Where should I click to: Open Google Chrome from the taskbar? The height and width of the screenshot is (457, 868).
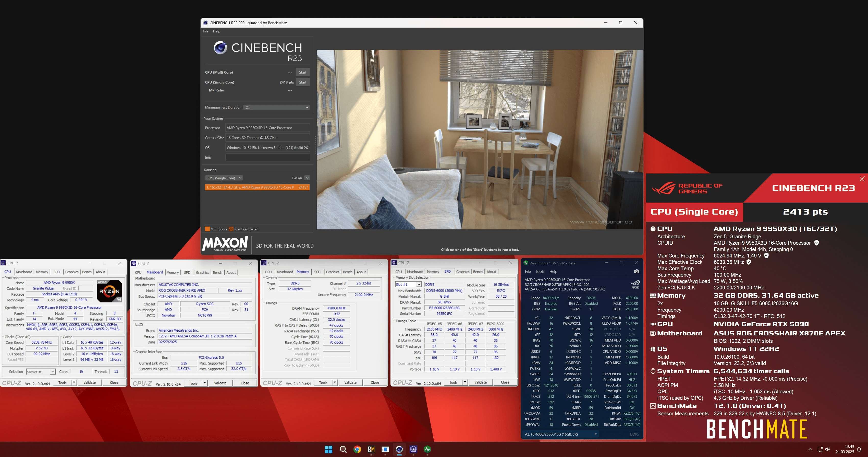[357, 449]
